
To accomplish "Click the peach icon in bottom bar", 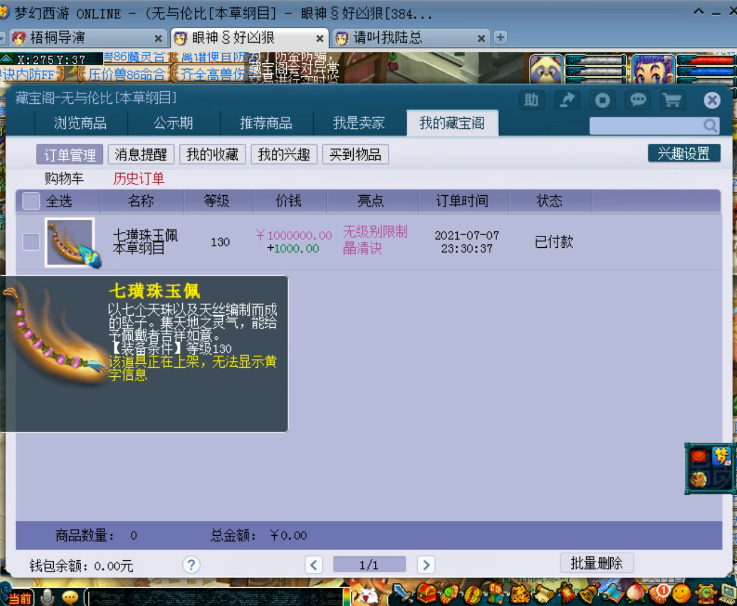I will [635, 594].
